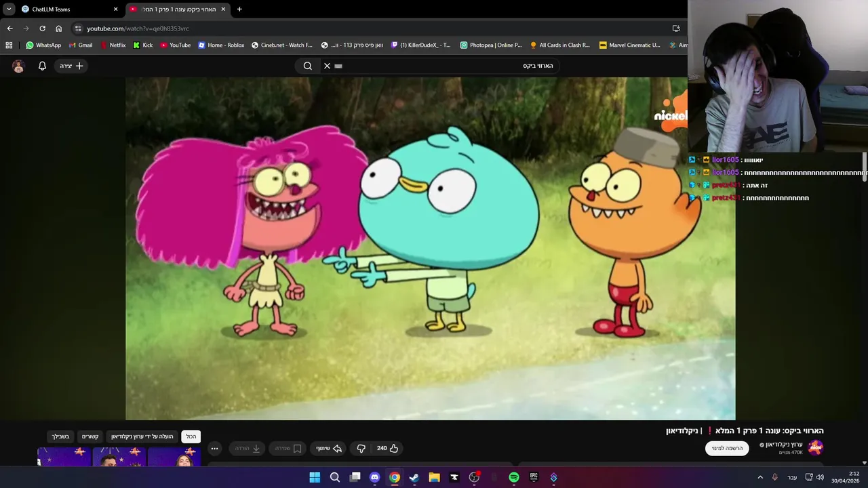Select the 'קשורים' related filter chip

(90, 436)
